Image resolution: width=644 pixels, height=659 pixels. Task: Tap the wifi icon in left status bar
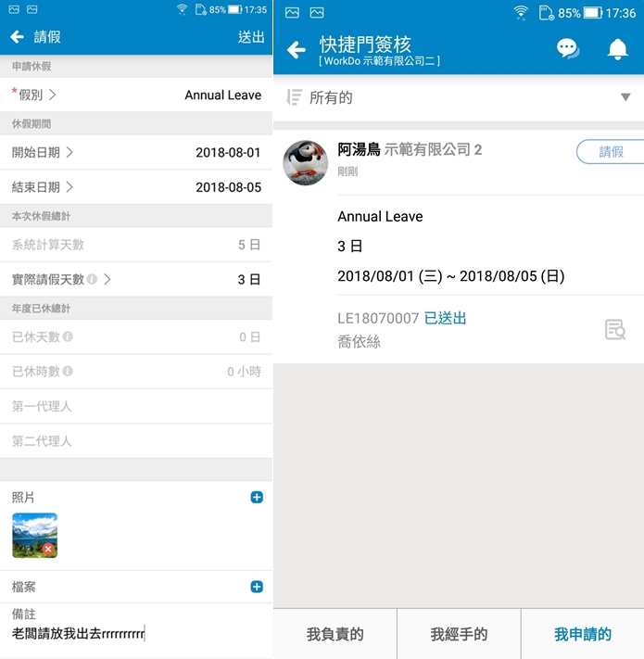(183, 9)
